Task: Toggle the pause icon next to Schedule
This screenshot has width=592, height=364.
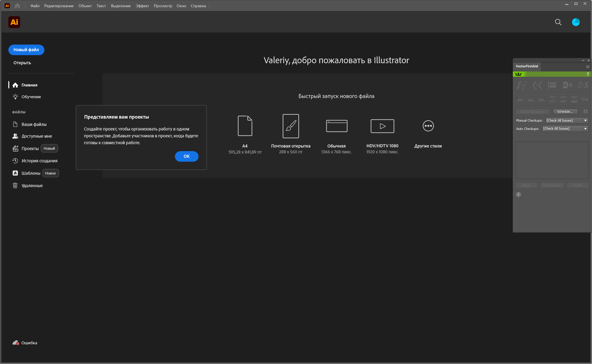Action: (x=585, y=111)
